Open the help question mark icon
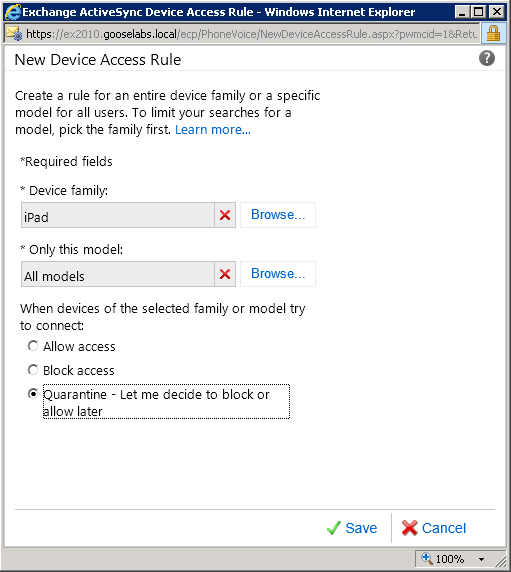This screenshot has height=572, width=511. (487, 58)
